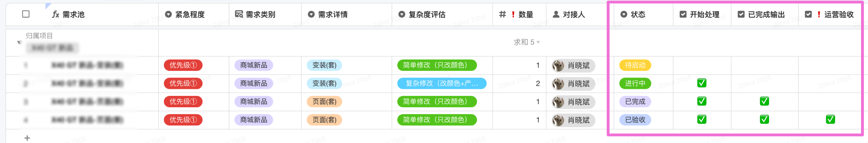The image size is (868, 143).
Task: Open the 待启动 status tag dropdown
Action: click(635, 65)
